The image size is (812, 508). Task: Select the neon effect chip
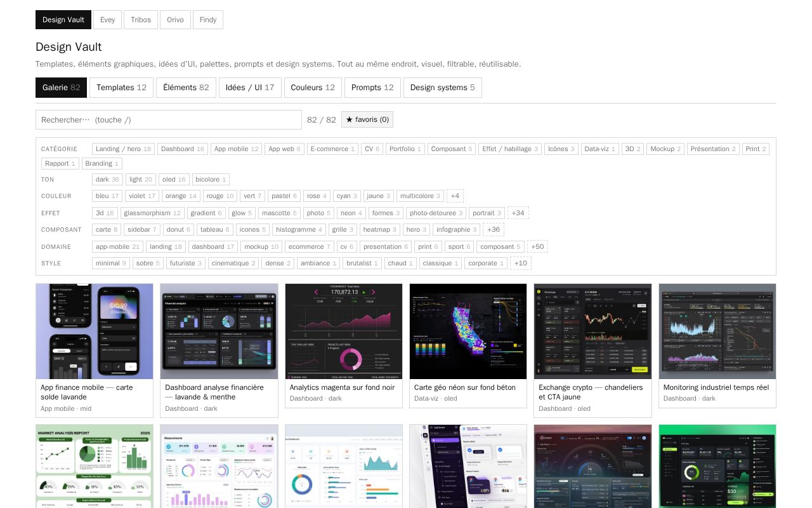click(x=351, y=213)
